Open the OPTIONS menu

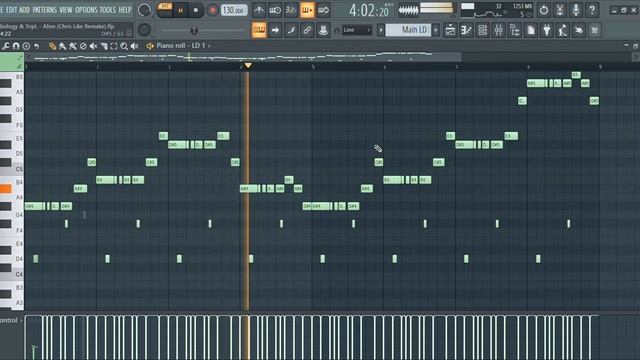[x=86, y=9]
